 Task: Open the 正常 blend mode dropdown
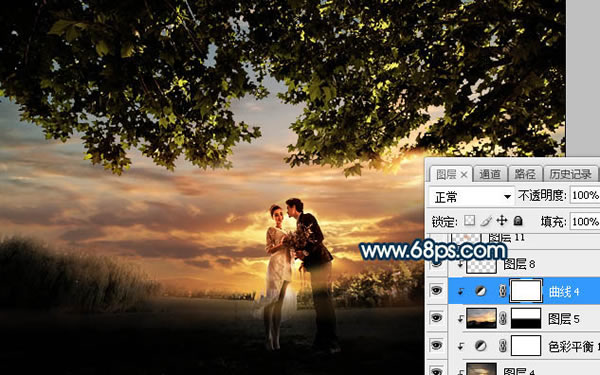471,197
